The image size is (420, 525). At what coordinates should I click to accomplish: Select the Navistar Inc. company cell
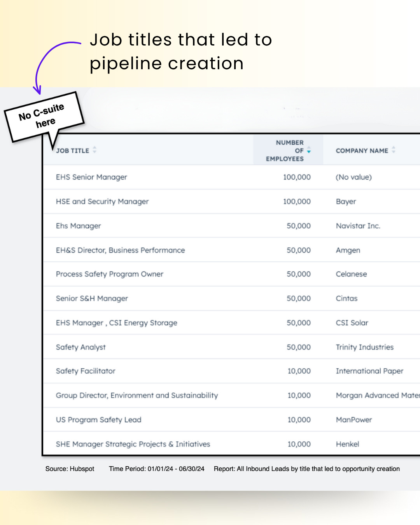click(358, 226)
